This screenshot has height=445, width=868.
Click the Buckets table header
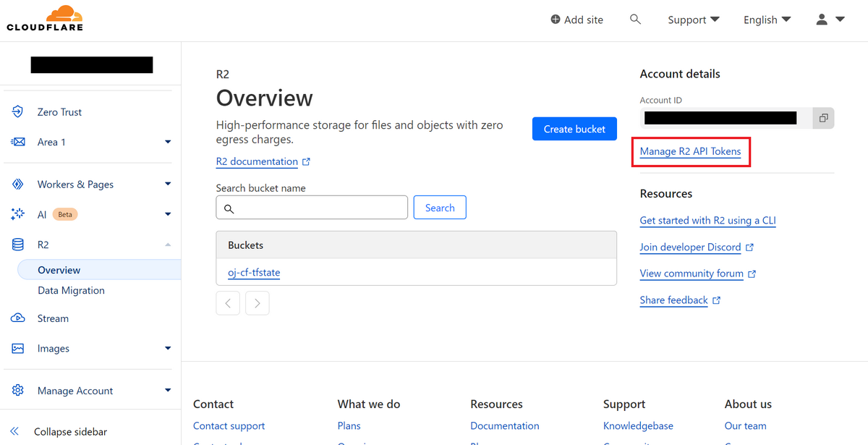[x=416, y=245]
